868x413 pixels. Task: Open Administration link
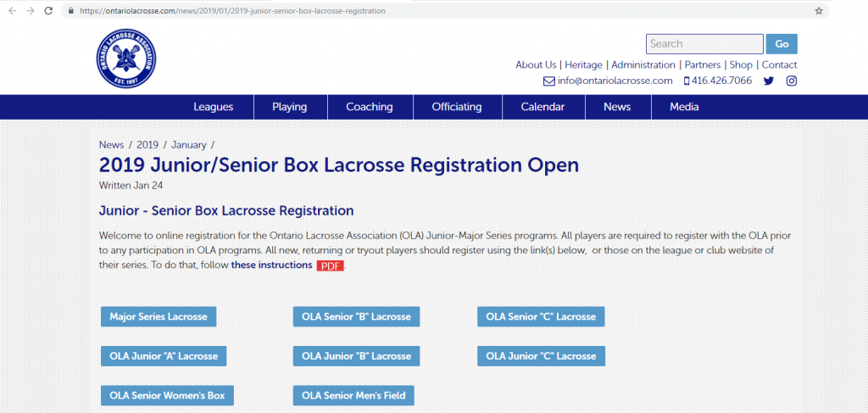coord(643,64)
